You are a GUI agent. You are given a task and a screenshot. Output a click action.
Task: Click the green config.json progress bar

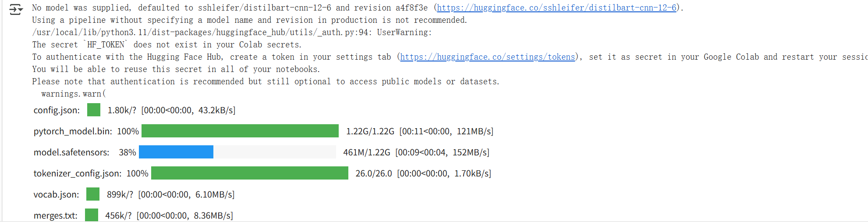coord(94,110)
